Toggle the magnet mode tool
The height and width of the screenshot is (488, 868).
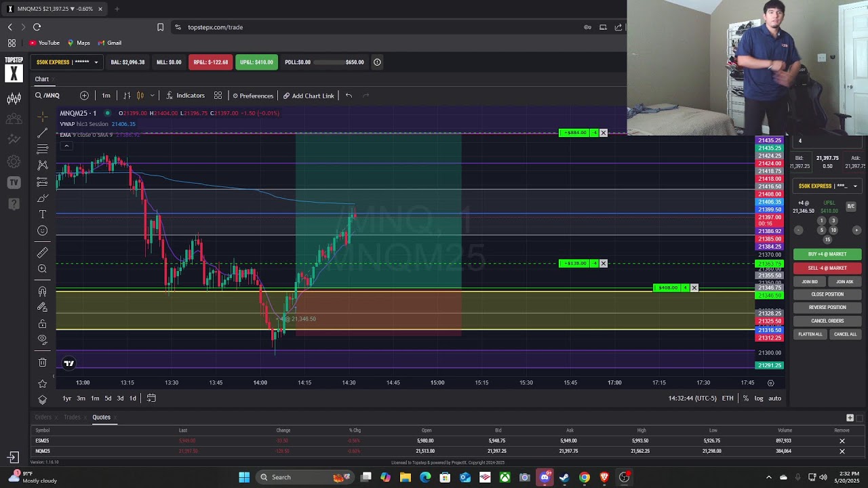click(x=43, y=291)
